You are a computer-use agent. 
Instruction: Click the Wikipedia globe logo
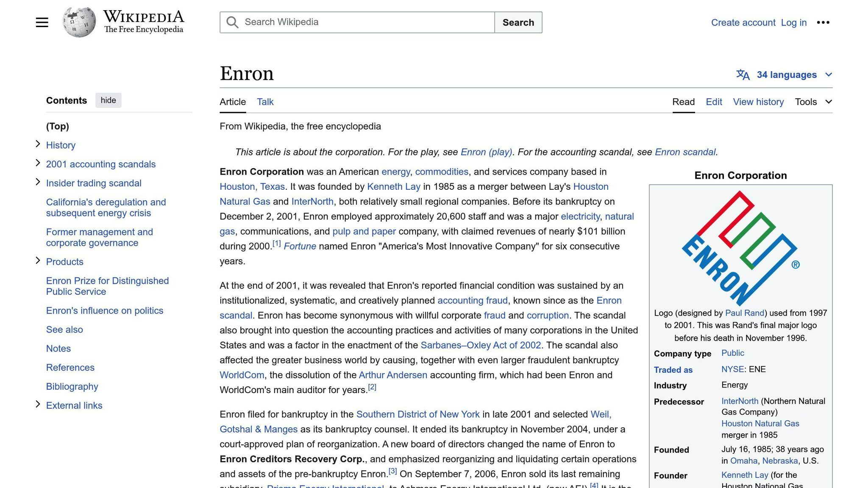click(x=79, y=22)
